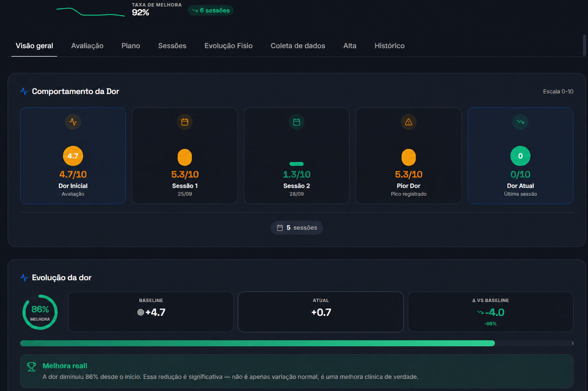Click the calendar icon in 5 sessões pill
Viewport: 588px width, 391px height.
(x=280, y=228)
